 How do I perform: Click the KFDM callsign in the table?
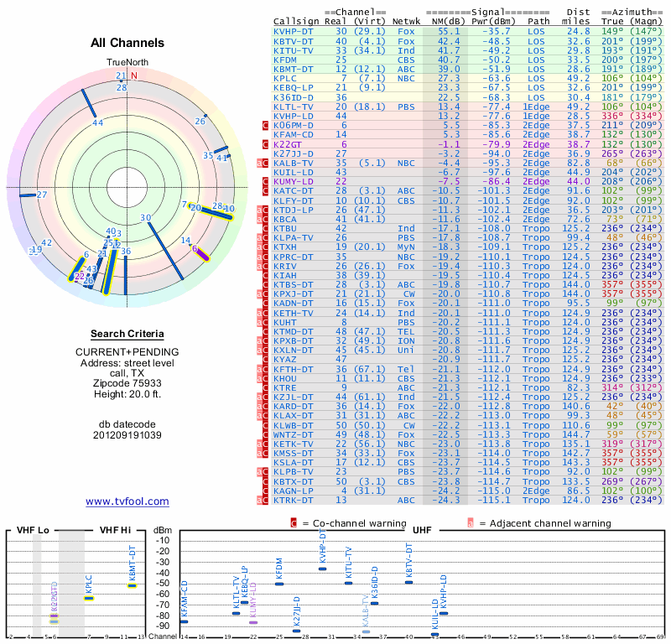point(285,60)
